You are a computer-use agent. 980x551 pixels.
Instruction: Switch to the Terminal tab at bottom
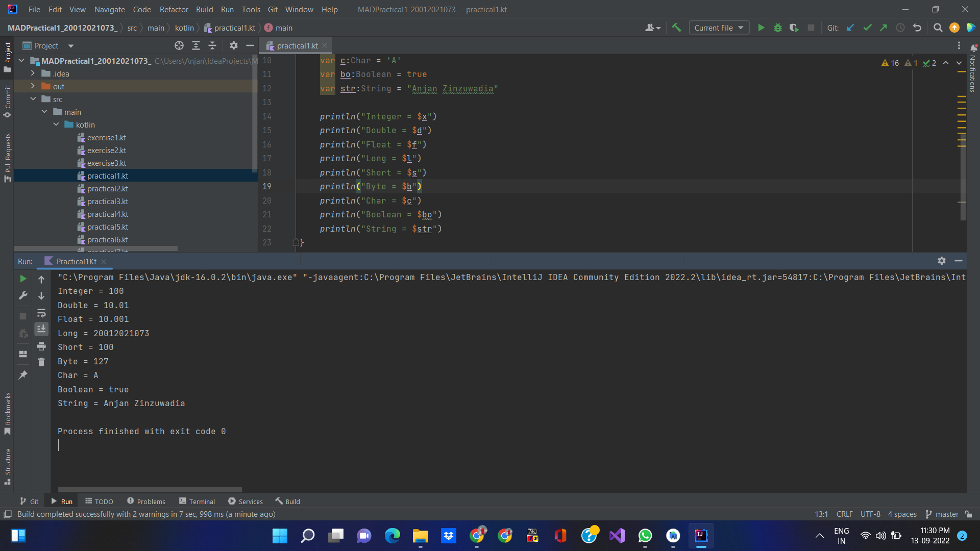pos(197,501)
